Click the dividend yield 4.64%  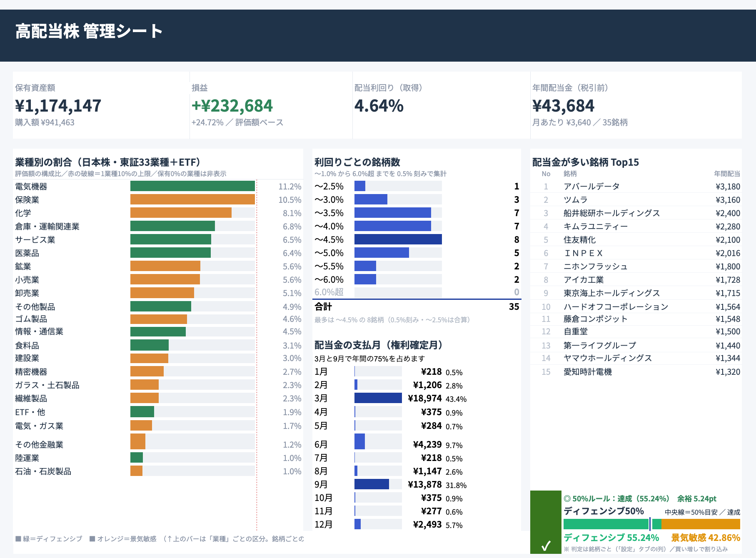coord(379,106)
